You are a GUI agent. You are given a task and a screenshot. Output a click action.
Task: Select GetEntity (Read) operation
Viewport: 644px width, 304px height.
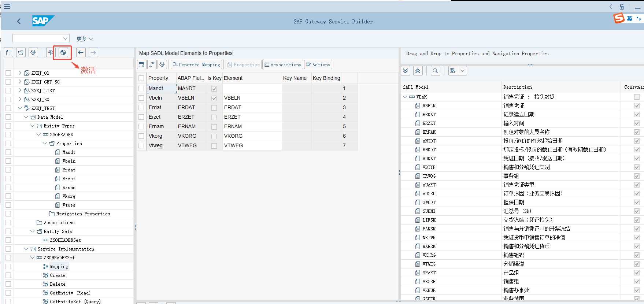(x=70, y=293)
